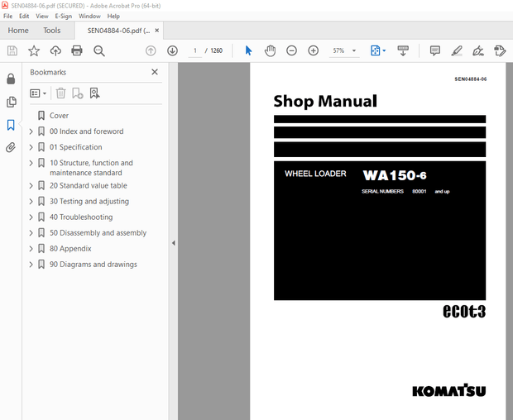Expand 90 Diagrams and drawings bookmark
The width and height of the screenshot is (513, 420).
click(x=31, y=264)
